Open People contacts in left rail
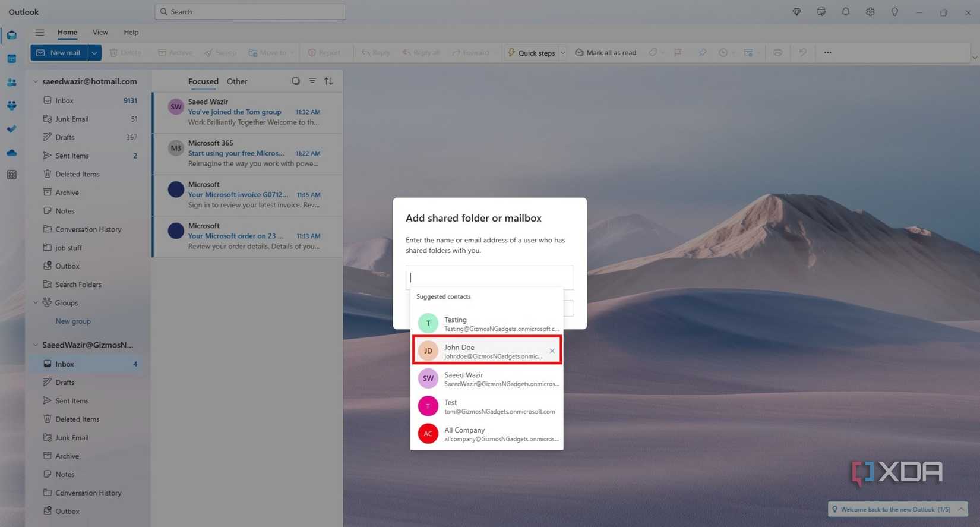The image size is (980, 527). tap(12, 83)
